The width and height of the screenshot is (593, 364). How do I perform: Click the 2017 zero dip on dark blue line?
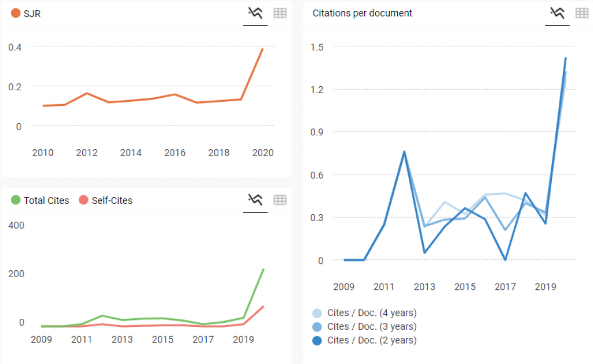pos(505,260)
